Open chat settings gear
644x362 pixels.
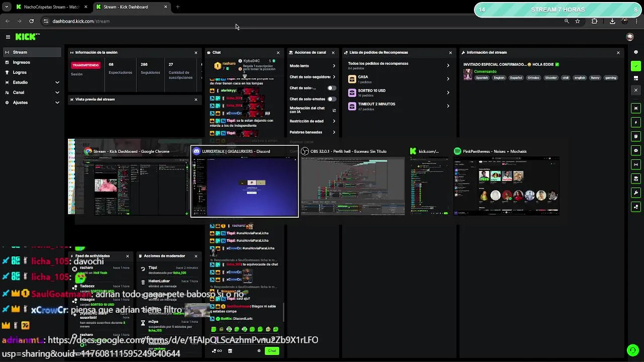(259, 351)
